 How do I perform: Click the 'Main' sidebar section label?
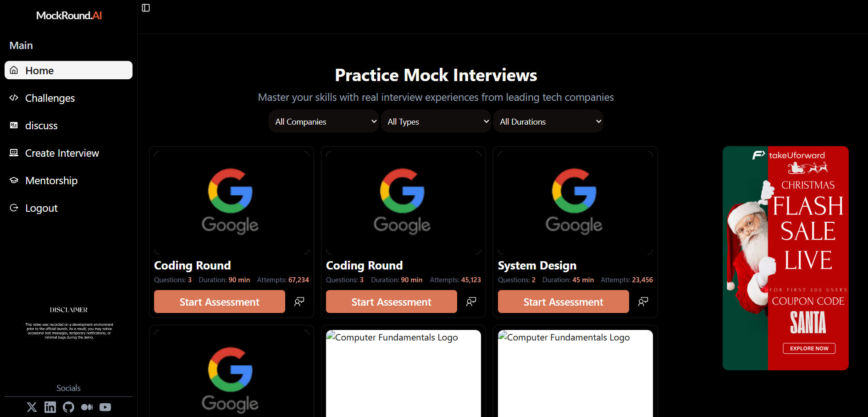point(21,45)
